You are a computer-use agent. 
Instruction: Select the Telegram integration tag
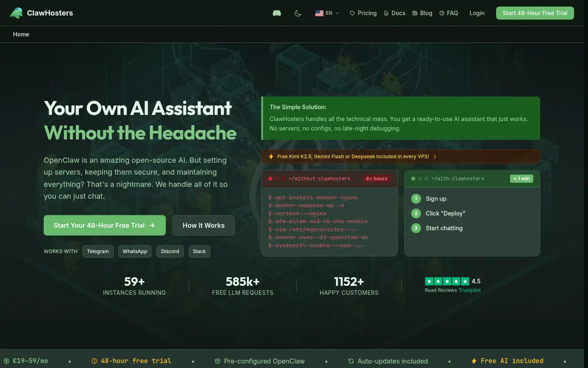tap(98, 251)
